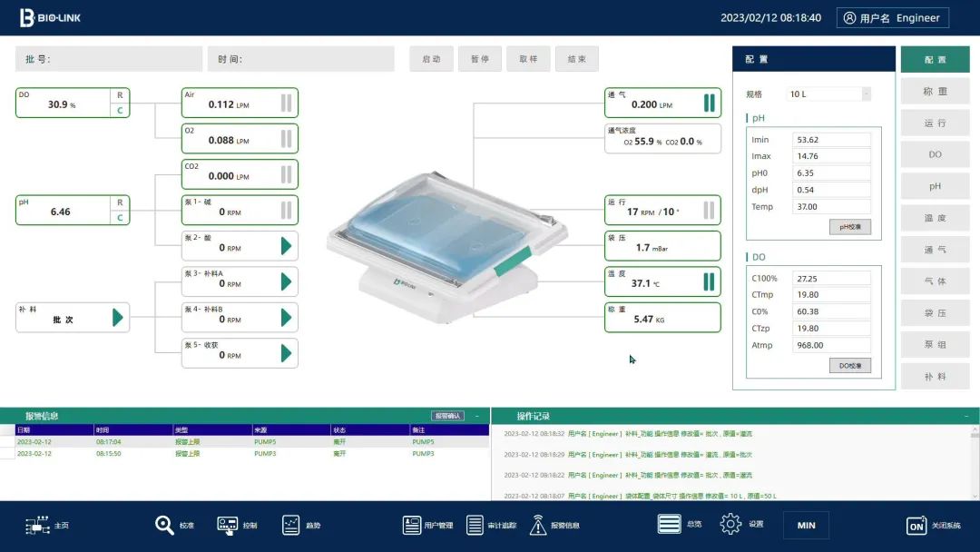The image size is (980, 552).
Task: Open 审计追踪 audit trail icon
Action: click(x=475, y=525)
